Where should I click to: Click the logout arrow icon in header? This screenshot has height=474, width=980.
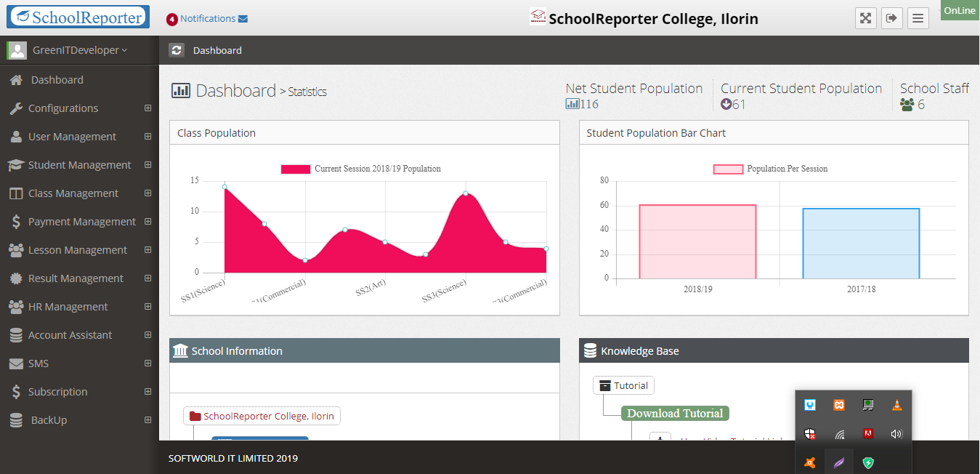(x=892, y=18)
